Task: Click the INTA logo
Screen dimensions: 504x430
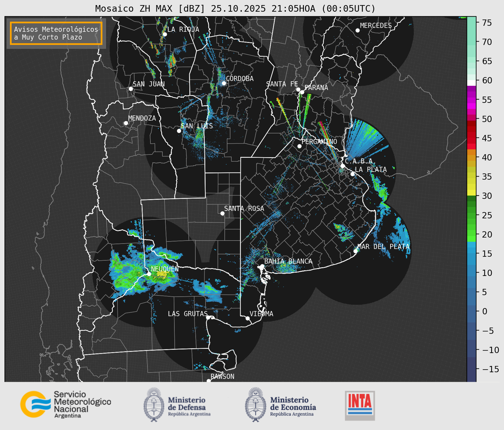Action: [x=360, y=405]
